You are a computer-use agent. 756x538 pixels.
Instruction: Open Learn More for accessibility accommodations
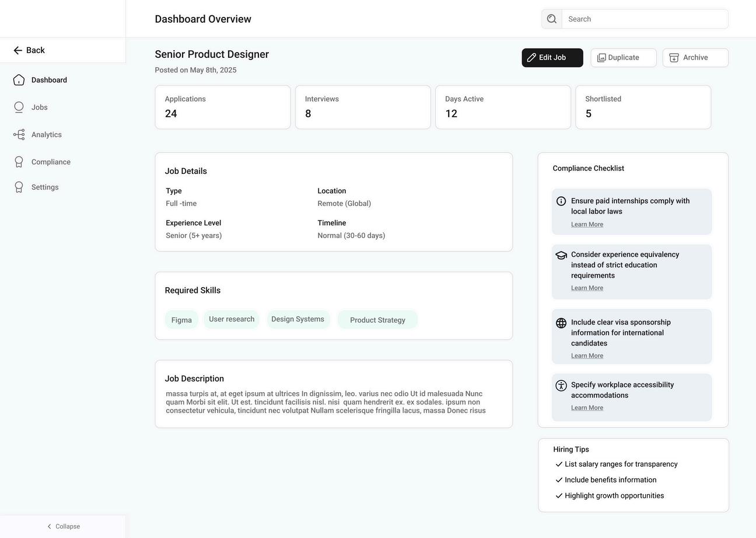point(587,408)
